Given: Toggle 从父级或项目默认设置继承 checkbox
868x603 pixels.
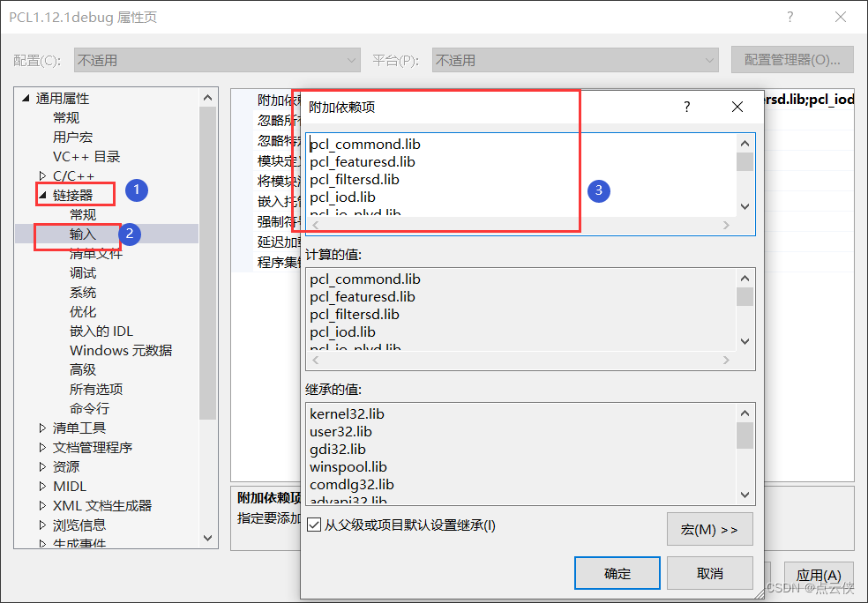Looking at the screenshot, I should [314, 525].
